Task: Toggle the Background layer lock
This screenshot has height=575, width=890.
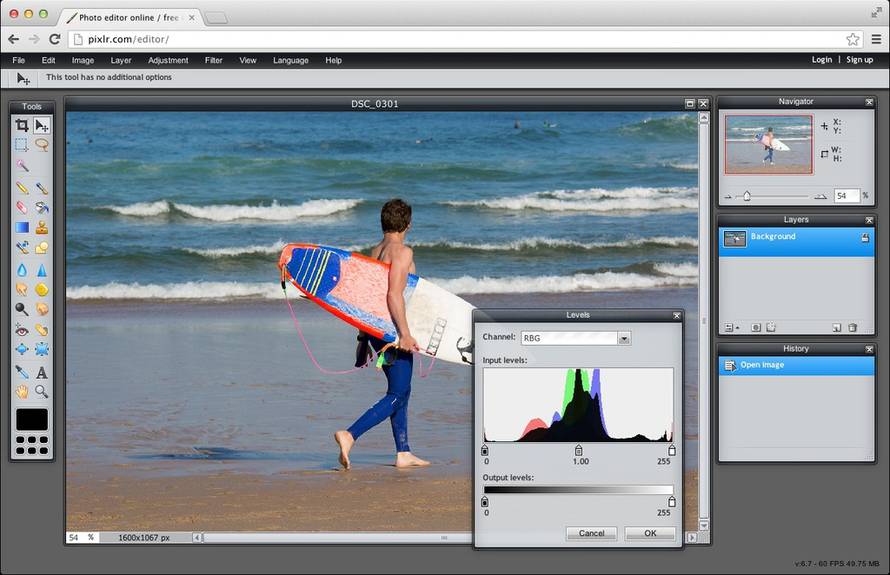Action: point(864,238)
